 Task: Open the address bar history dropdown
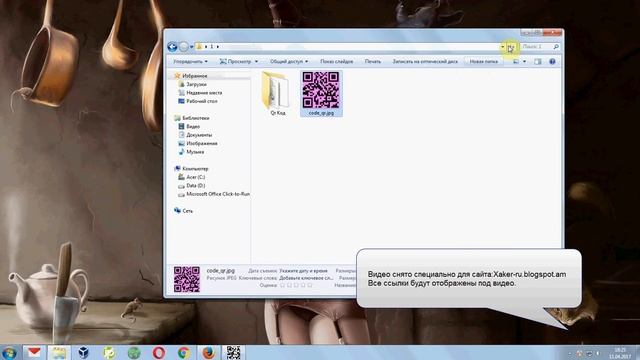502,47
